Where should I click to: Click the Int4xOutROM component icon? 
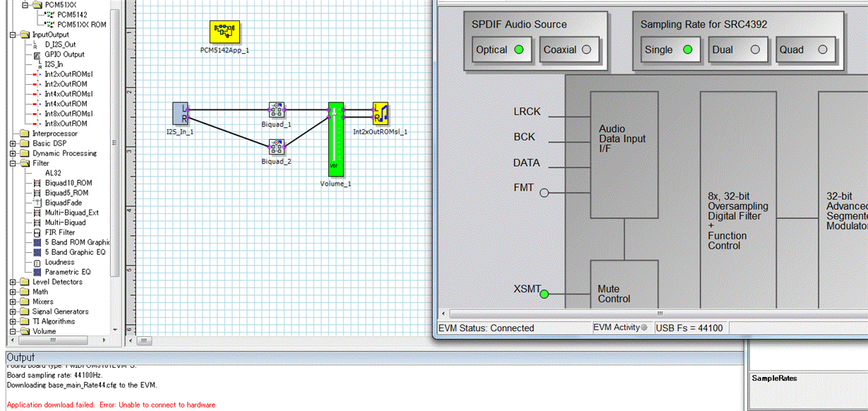click(x=37, y=103)
